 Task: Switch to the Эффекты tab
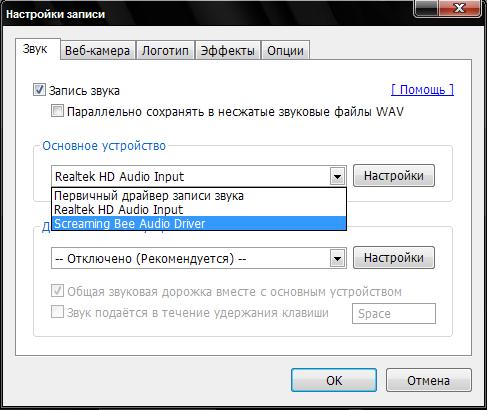coord(228,51)
